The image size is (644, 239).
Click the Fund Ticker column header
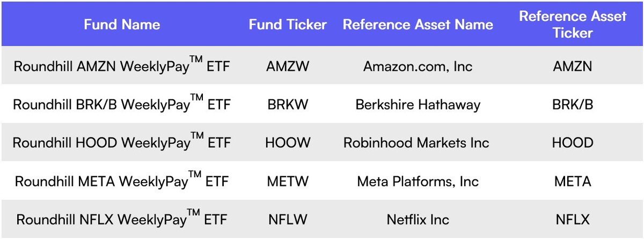[288, 24]
